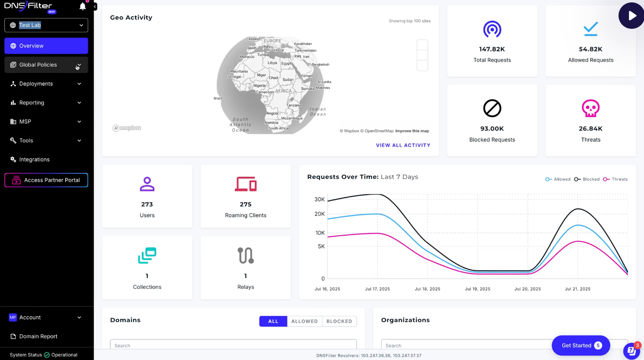Open the help chat bubble icon
The image size is (644, 360).
click(x=632, y=350)
